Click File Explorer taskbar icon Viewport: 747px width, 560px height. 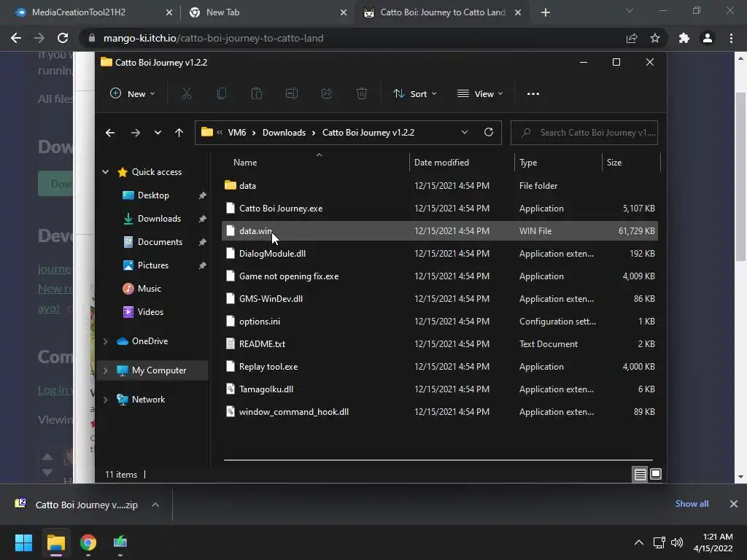55,542
